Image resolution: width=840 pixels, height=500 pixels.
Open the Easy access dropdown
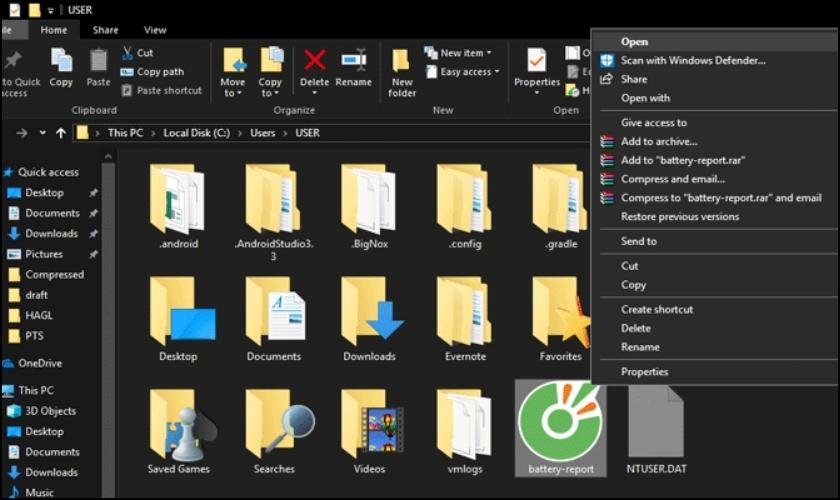pos(463,72)
